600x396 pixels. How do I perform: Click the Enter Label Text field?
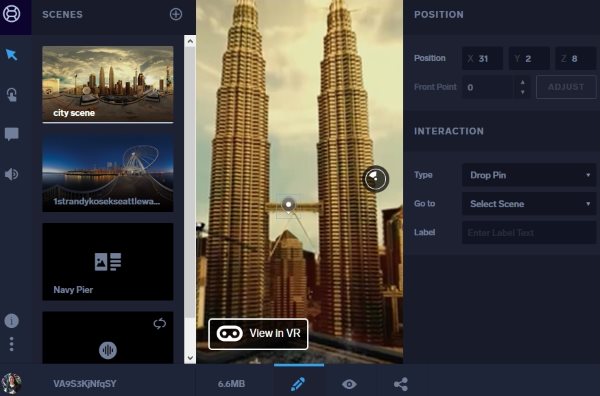pos(529,232)
